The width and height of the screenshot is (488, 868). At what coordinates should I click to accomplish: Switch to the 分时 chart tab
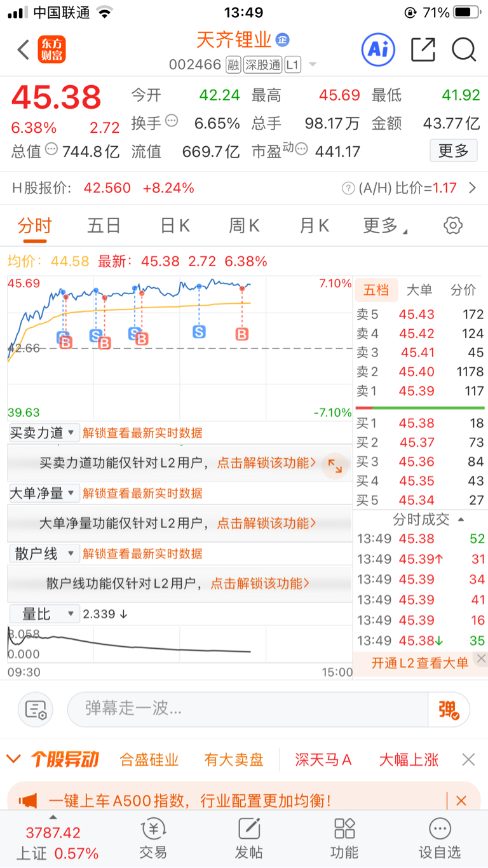coord(34,226)
